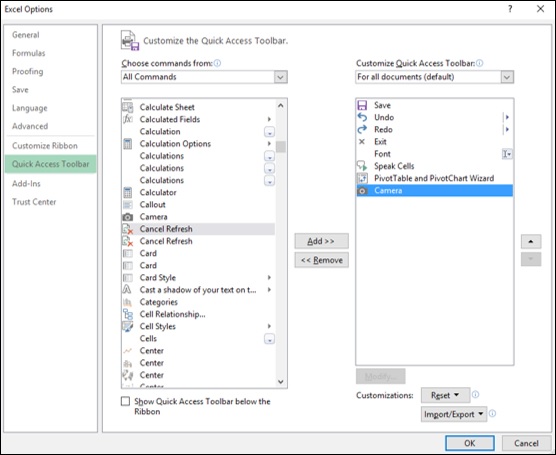Expand the Cell Styles submenu arrow
Screen dimensions: 556x455
[x=269, y=326]
